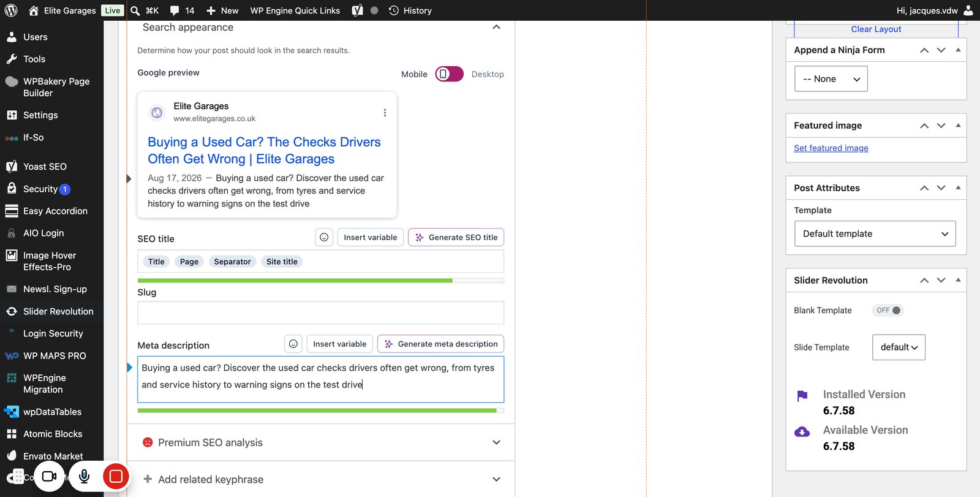Image resolution: width=980 pixels, height=497 pixels.
Task: Click the Yoast icon in admin bar
Action: (x=358, y=10)
